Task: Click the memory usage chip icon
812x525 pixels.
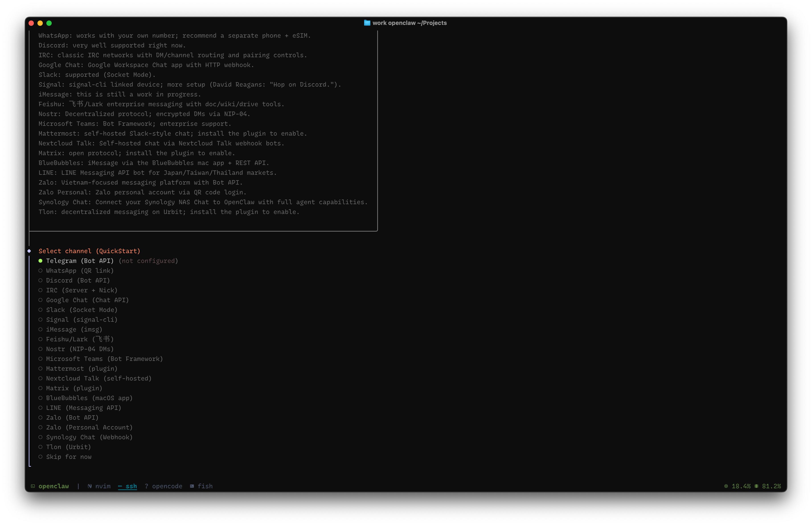Action: click(756, 486)
